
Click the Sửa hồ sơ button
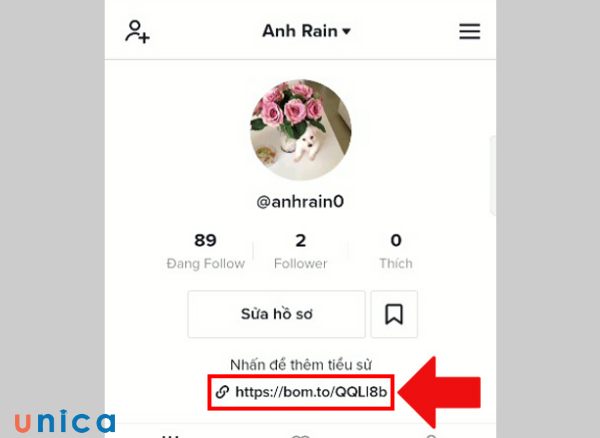[x=276, y=314]
